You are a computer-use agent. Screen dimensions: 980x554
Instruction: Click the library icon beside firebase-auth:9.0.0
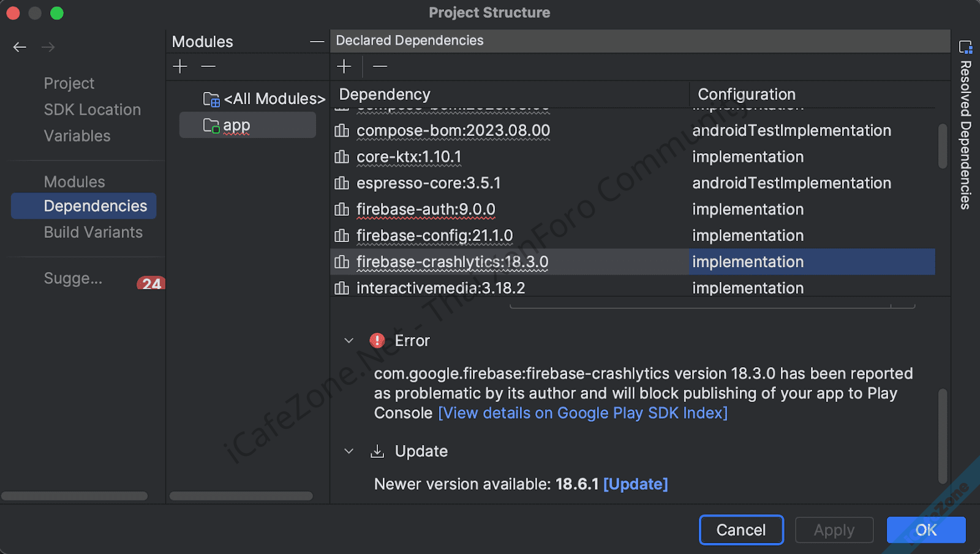click(x=342, y=210)
